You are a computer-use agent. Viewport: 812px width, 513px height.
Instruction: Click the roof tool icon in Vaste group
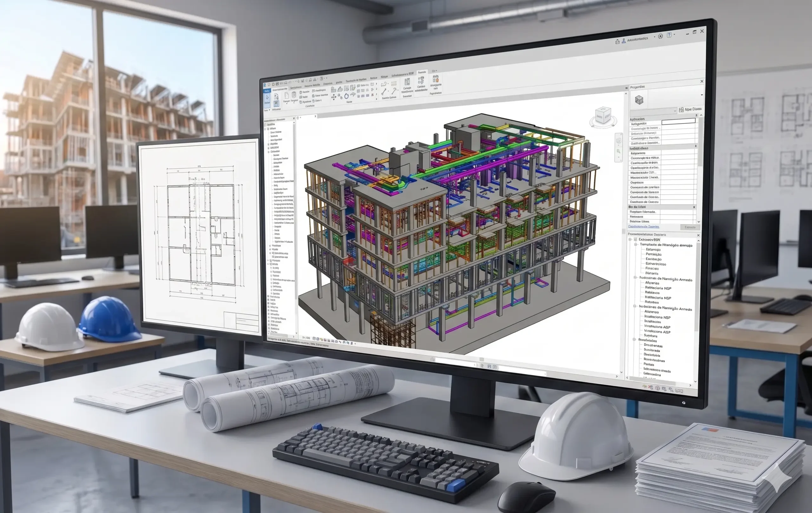[341, 89]
